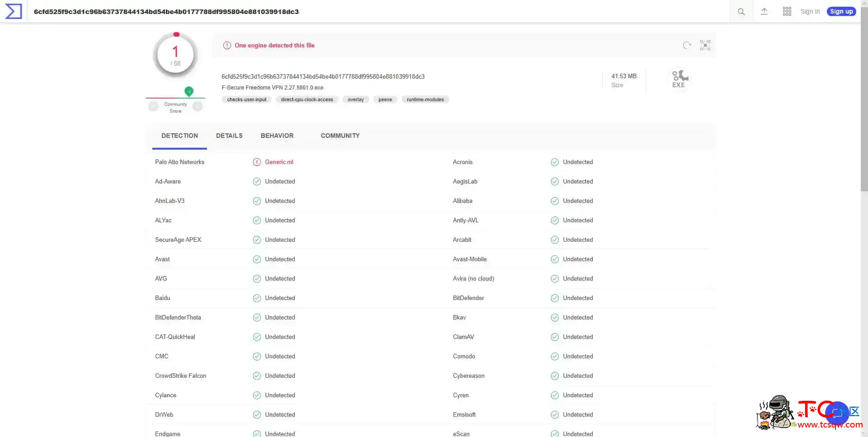Click the 41.53 MB size value
Screen dimensions: 868x437
click(x=624, y=76)
